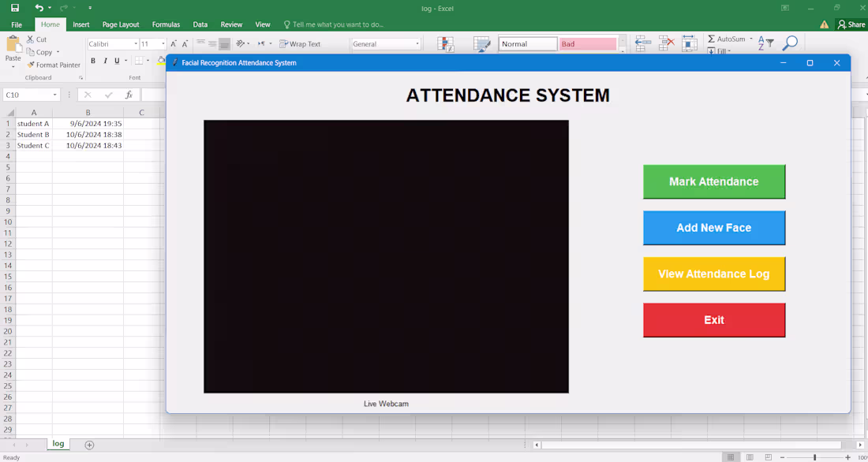The image size is (868, 462).
Task: Switch to the Formulas ribbon tab
Action: point(166,24)
